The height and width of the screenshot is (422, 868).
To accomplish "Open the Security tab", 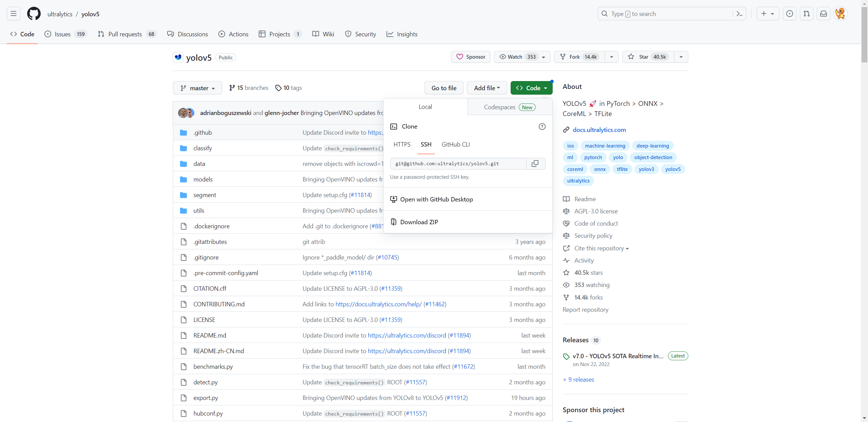I will pos(360,34).
